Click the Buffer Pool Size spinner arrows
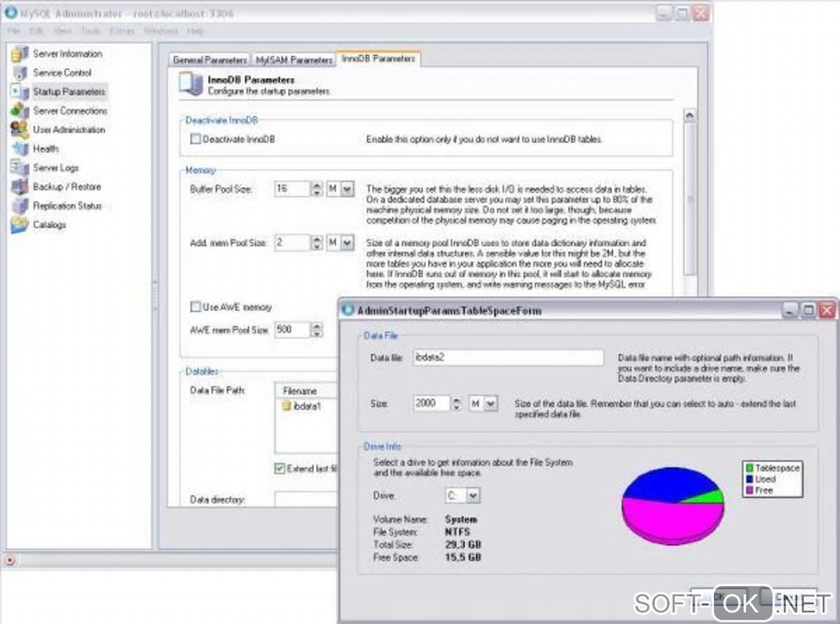The image size is (840, 624). [x=317, y=189]
